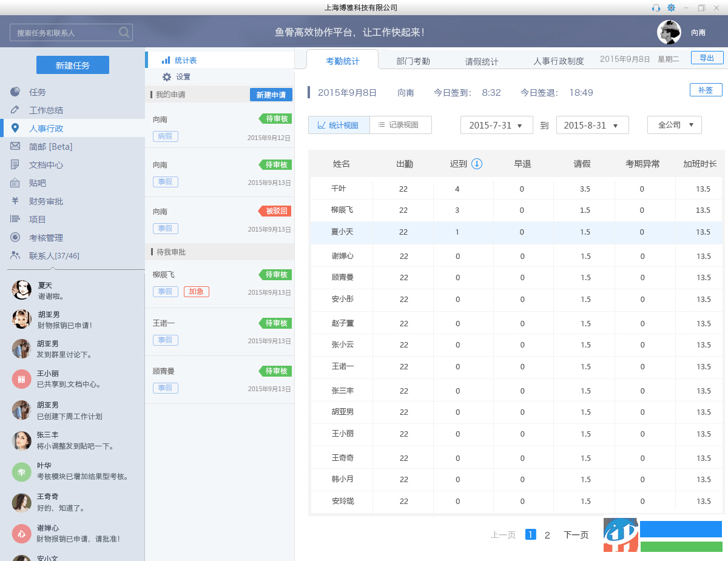Open the 2015-8-31 end date dropdown
Screen dimensions: 728x561
tap(593, 124)
